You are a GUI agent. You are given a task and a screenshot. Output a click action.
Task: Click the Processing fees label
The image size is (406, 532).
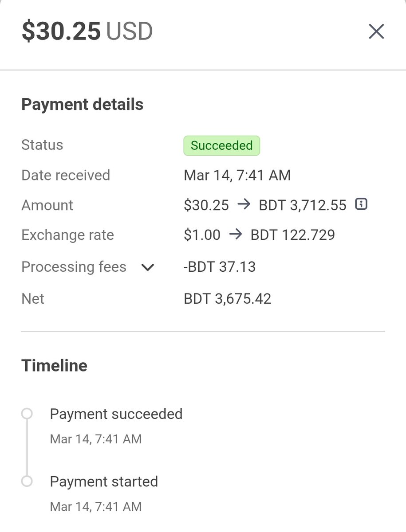click(x=74, y=267)
